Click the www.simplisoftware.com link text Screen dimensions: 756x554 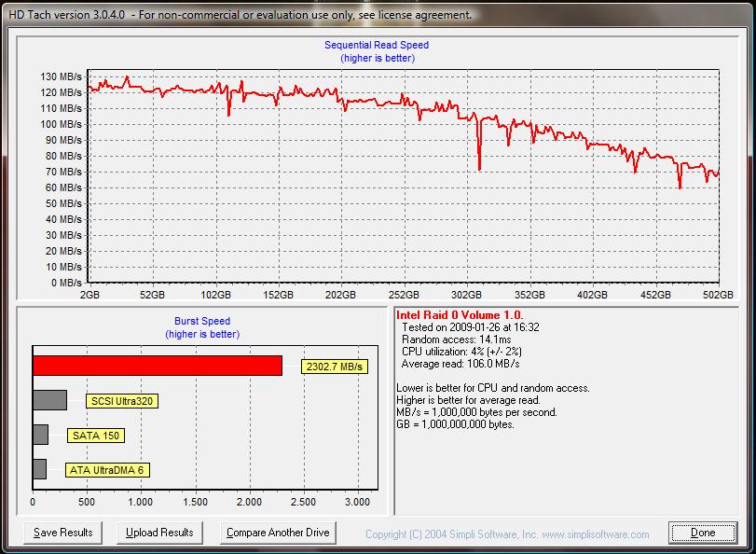tap(596, 534)
